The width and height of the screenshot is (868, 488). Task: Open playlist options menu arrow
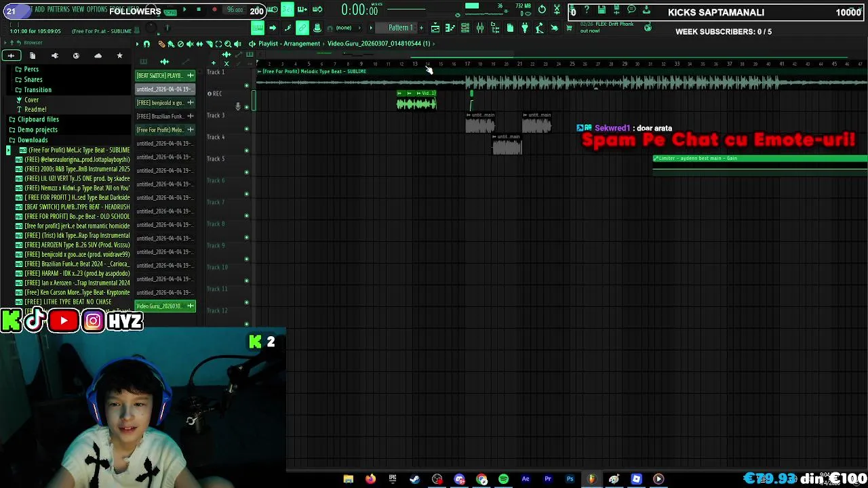(x=137, y=43)
